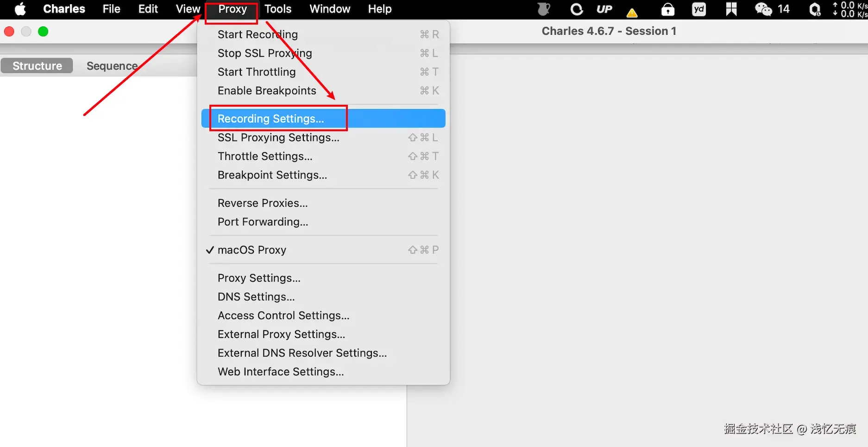Open Web Interface Settings...
Viewport: 868px width, 447px height.
[x=323, y=372]
